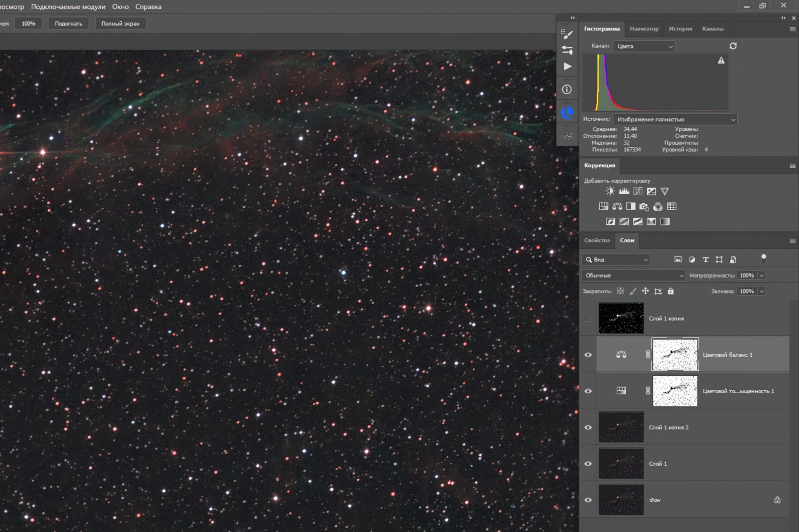Image resolution: width=799 pixels, height=532 pixels.
Task: Open the "Окно" menu
Action: click(120, 7)
